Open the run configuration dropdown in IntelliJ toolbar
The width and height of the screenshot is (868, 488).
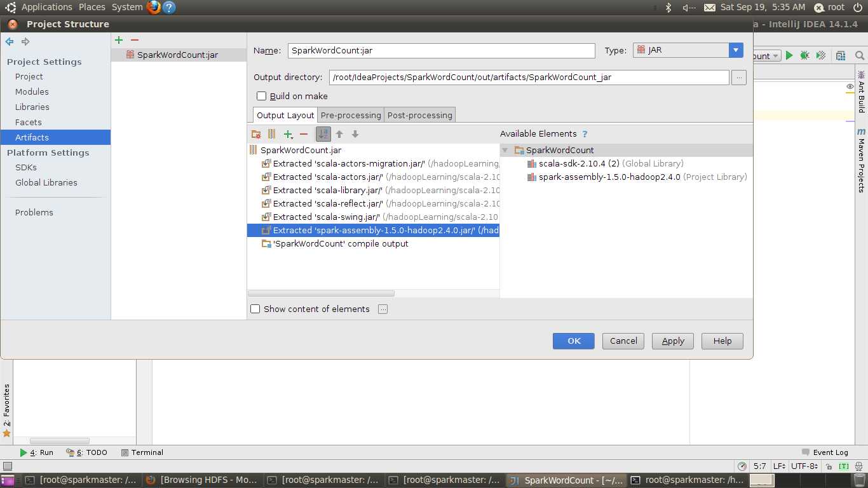click(767, 56)
